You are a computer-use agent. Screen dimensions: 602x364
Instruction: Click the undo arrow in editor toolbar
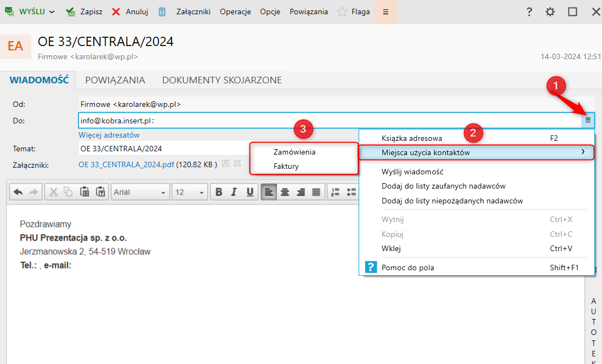tap(18, 192)
